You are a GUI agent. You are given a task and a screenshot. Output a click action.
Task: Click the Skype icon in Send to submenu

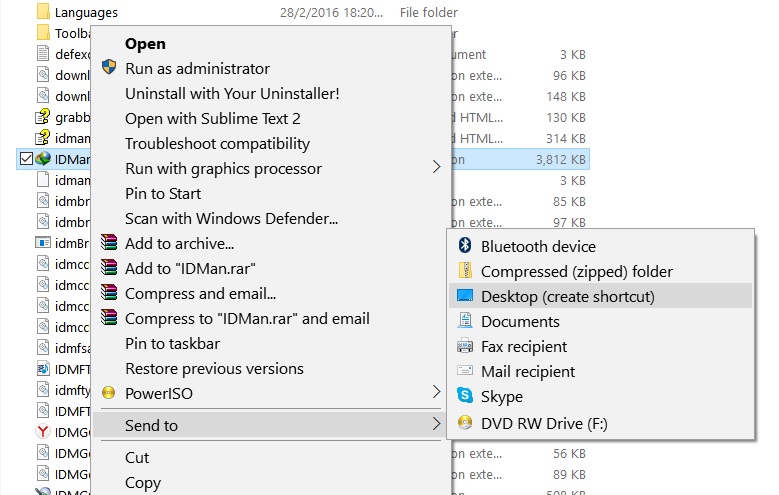click(464, 397)
